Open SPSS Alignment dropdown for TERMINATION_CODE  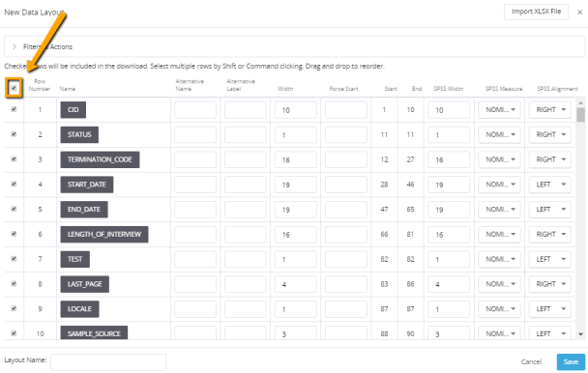tap(550, 159)
